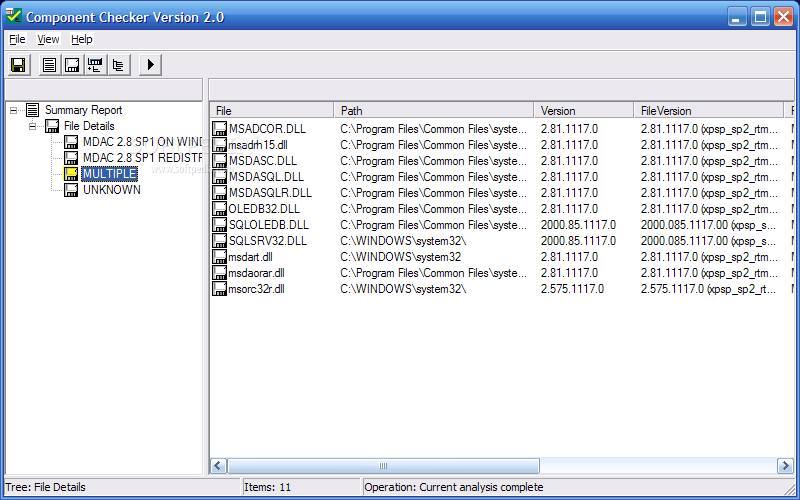The width and height of the screenshot is (800, 500).
Task: Click the tree view toolbar icon
Action: (x=118, y=65)
